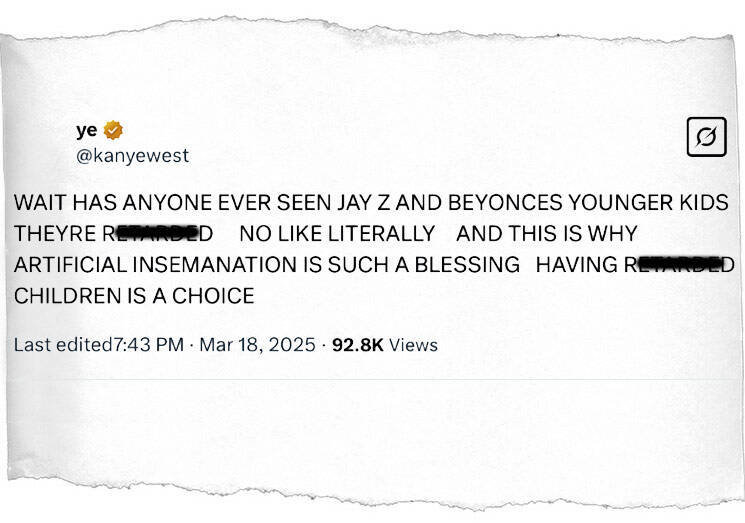
Task: Click the Mar 18, 2025 date
Action: [257, 345]
